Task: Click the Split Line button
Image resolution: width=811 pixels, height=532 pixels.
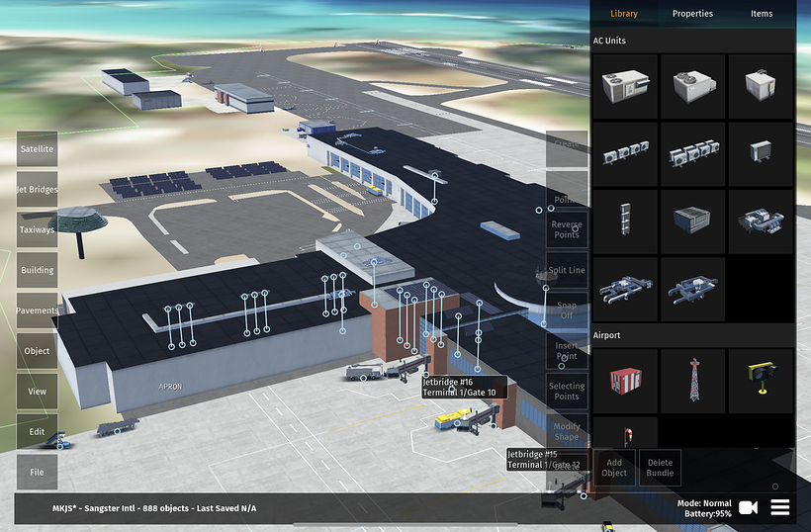Action: coord(567,270)
